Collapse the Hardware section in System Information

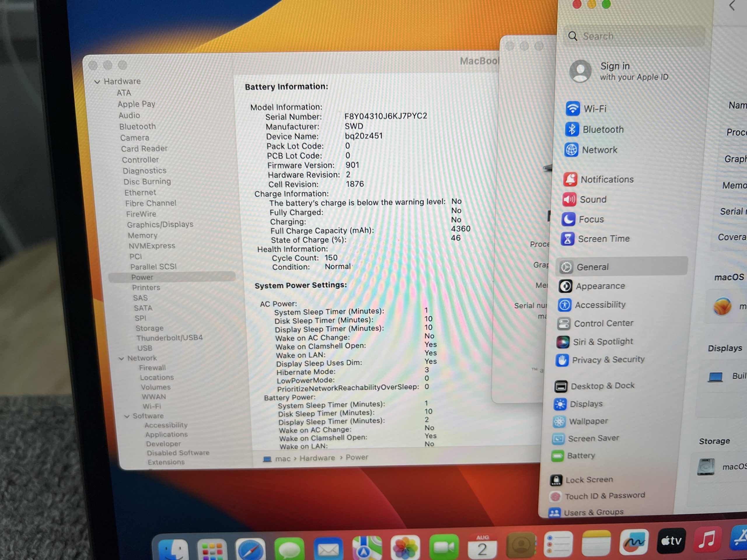pyautogui.click(x=97, y=82)
